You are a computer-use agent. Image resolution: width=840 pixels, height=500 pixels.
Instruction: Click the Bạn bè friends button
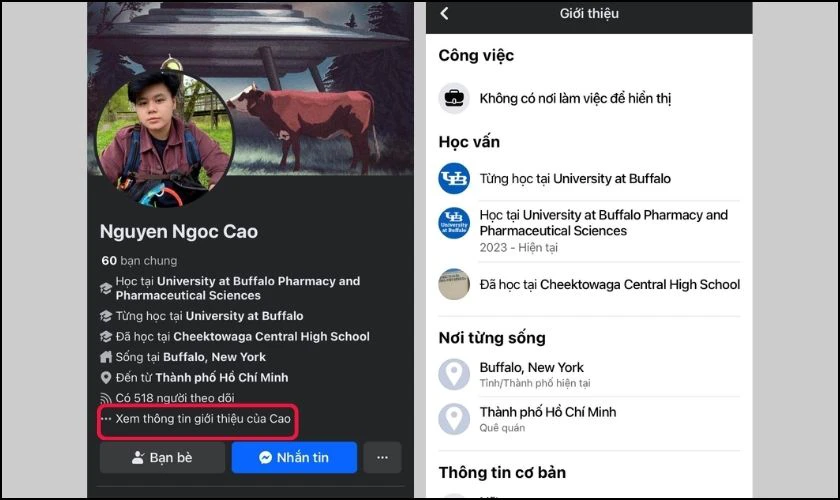coord(162,457)
